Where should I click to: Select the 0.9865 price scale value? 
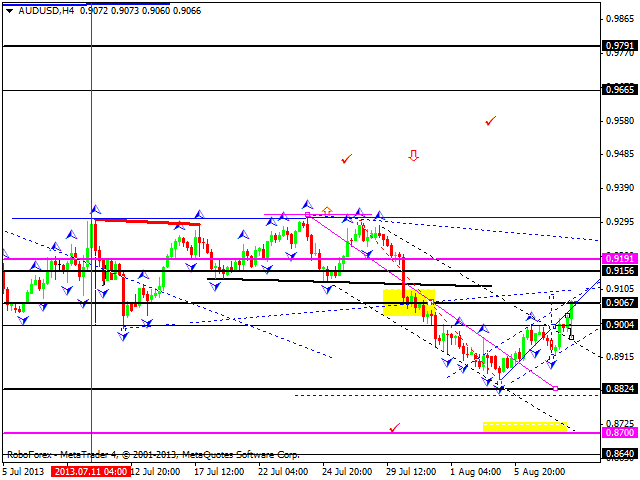tap(620, 19)
